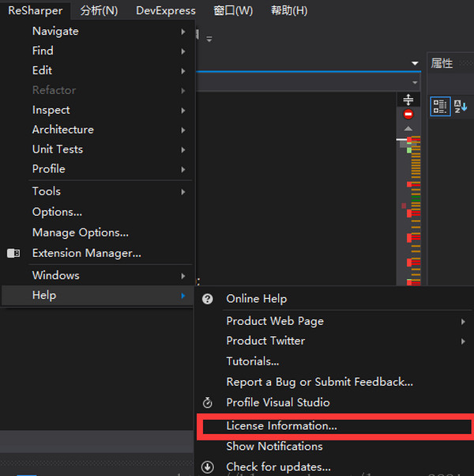Click the scrollbar up arrow
Image resolution: width=474 pixels, height=476 pixels.
click(408, 129)
